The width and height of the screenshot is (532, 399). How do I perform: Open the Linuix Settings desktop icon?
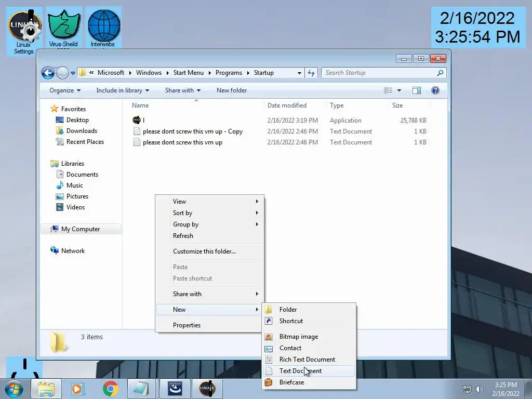24,32
